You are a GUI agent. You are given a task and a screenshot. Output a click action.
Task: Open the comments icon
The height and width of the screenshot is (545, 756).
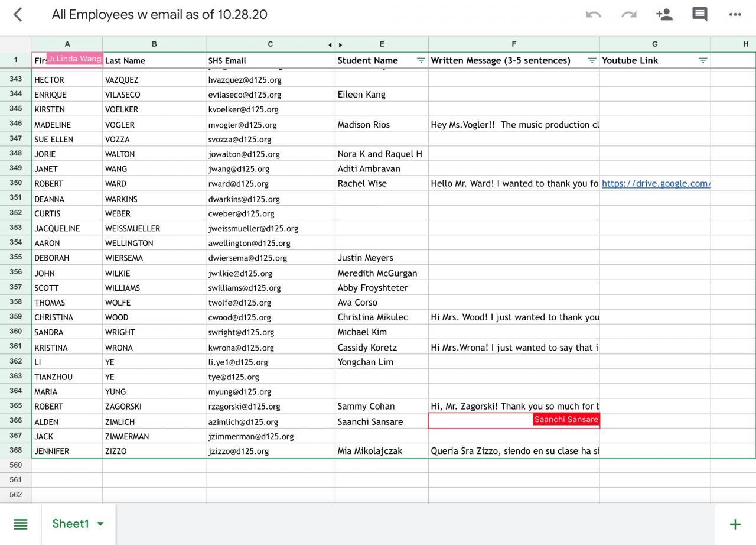coord(700,15)
